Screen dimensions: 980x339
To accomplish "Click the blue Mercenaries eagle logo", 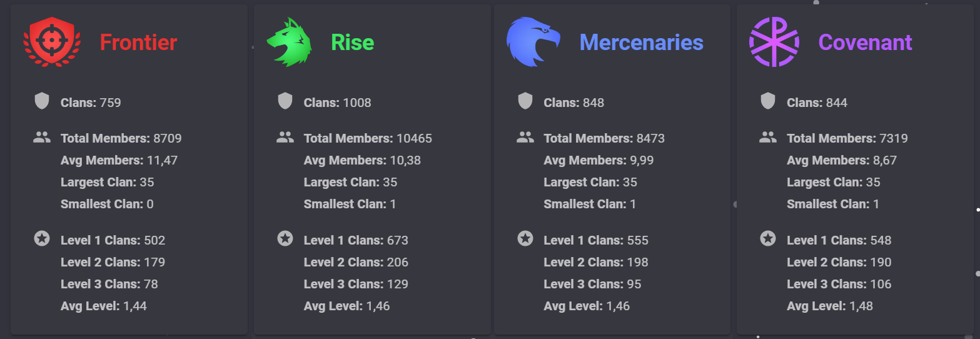I will point(533,42).
